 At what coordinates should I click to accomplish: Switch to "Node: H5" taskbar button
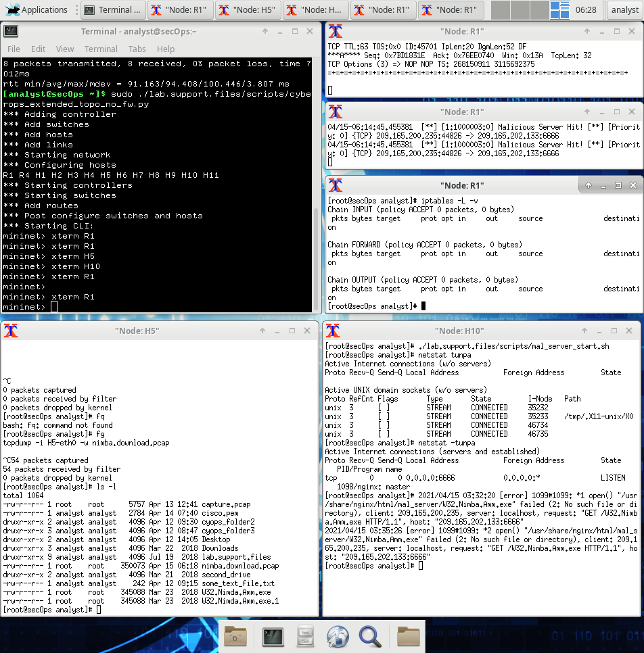coord(248,9)
